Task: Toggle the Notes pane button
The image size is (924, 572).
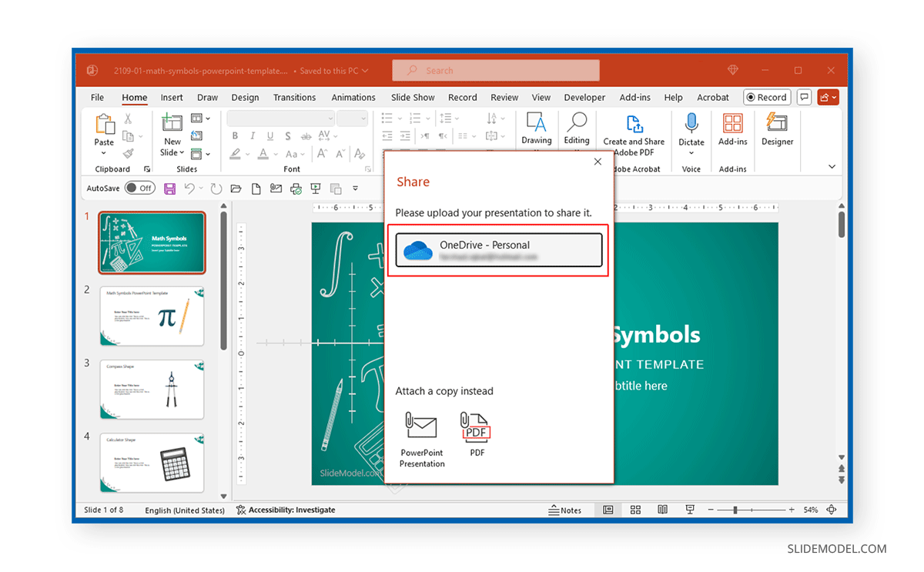Action: point(565,510)
